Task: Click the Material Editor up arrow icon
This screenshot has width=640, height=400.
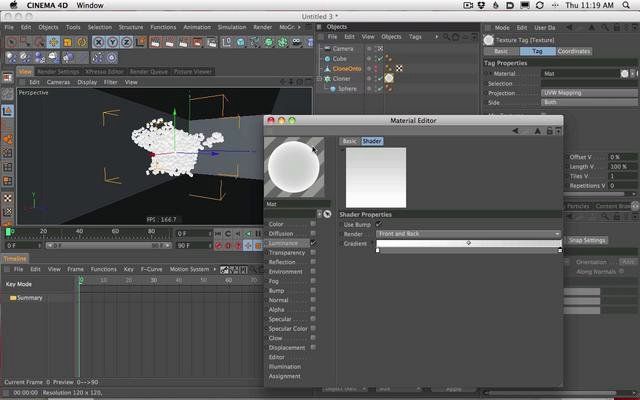Action: click(x=538, y=131)
